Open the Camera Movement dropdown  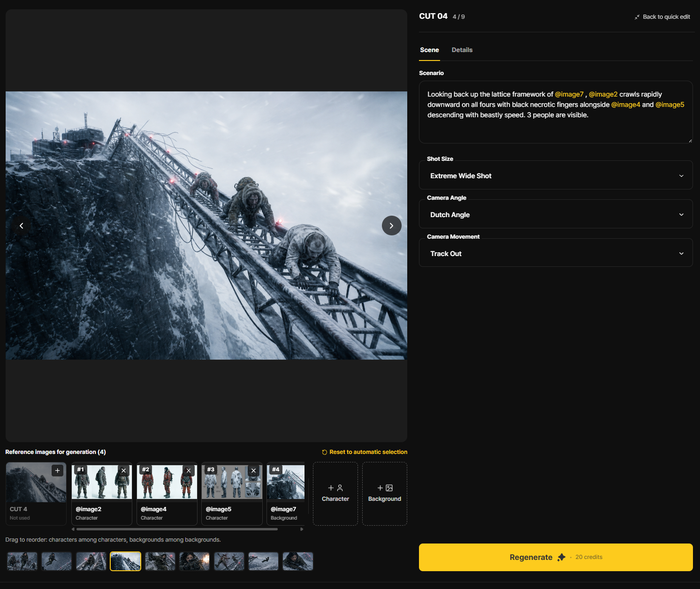[555, 254]
